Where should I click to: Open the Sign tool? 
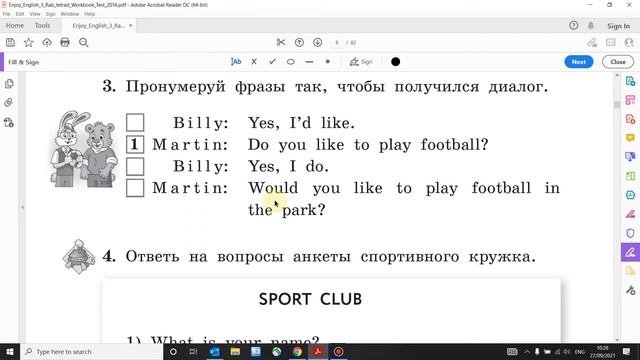[361, 62]
